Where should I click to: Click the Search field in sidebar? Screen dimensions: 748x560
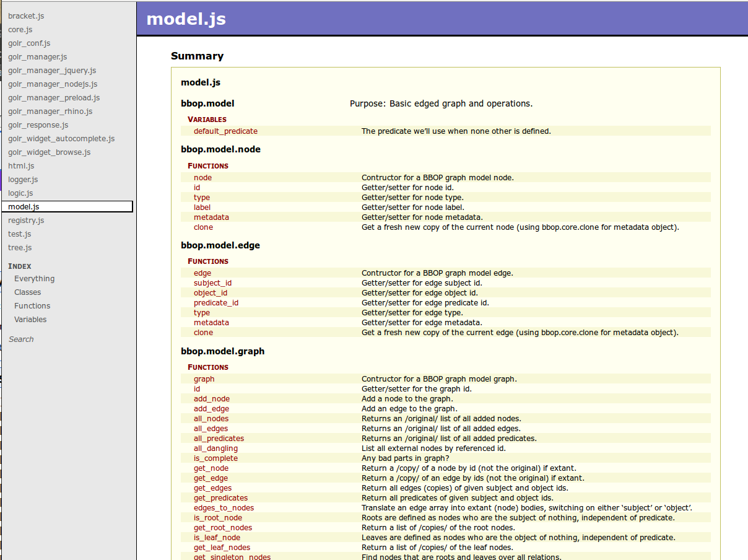(21, 339)
